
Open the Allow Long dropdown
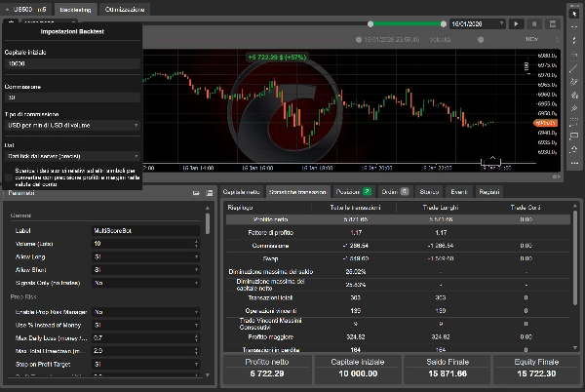[x=146, y=255]
